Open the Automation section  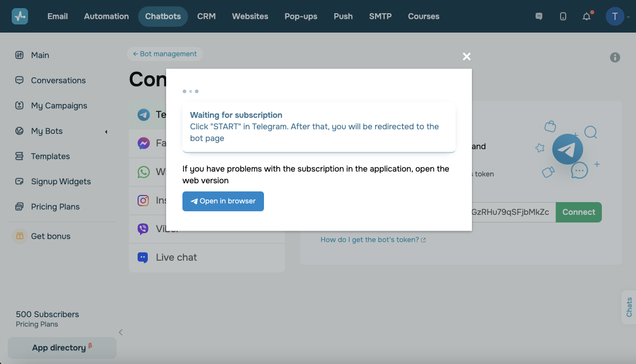pos(107,16)
